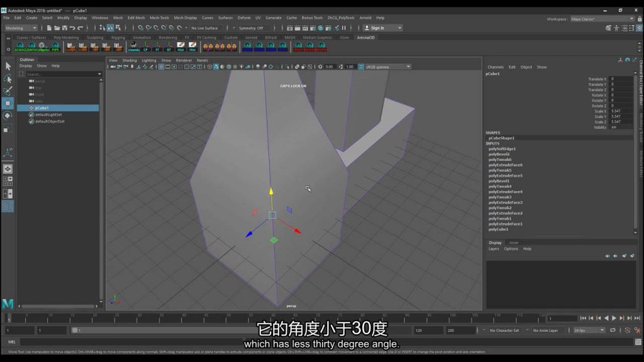Choose the Rotate tool in toolbox
This screenshot has height=362, width=644.
click(x=8, y=116)
